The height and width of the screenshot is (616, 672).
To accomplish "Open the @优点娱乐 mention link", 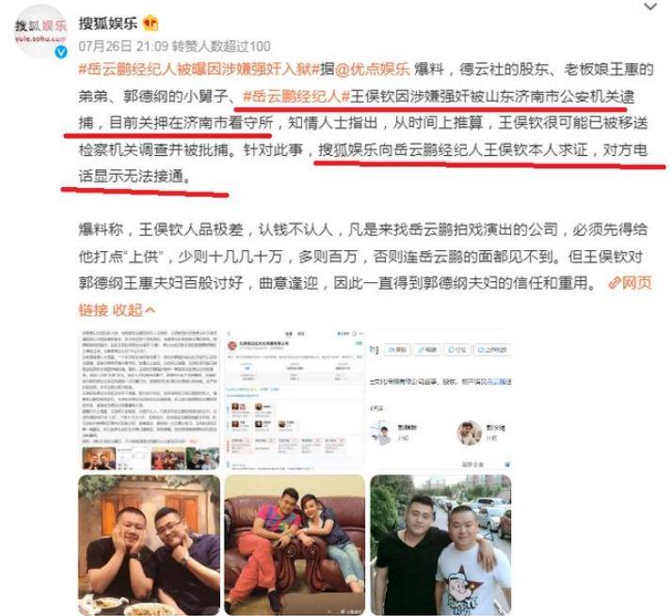I will 372,69.
